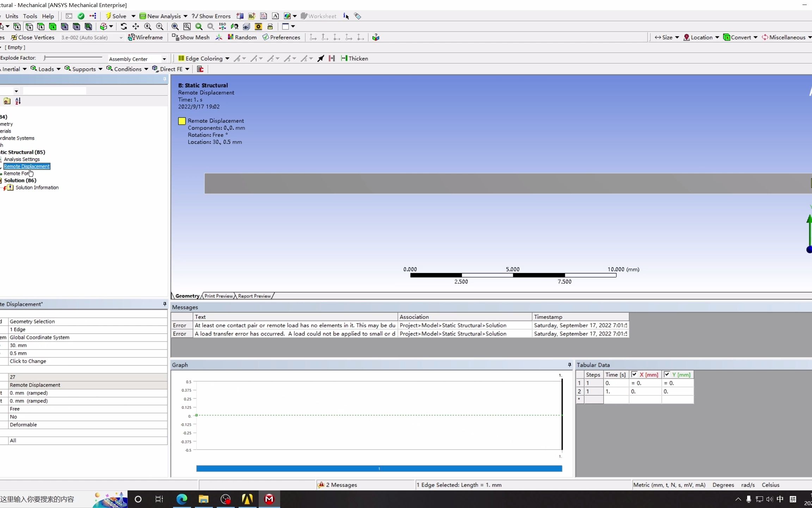
Task: Click 'Click to Change' coordinate field
Action: point(28,361)
